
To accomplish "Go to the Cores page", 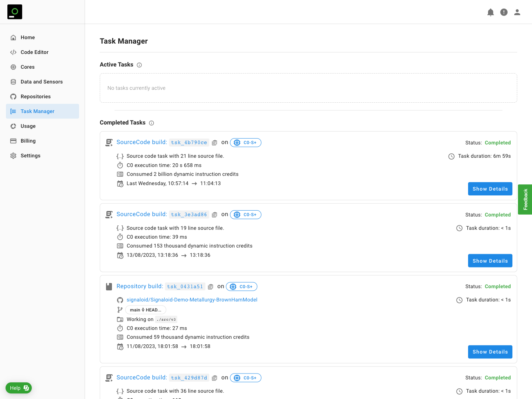I will point(27,67).
